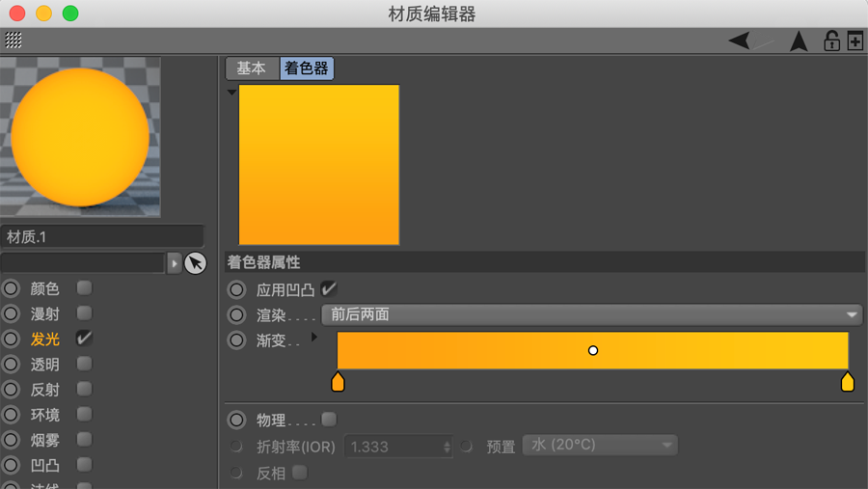Click the up arrow navigation icon
The image size is (868, 489).
coord(799,41)
